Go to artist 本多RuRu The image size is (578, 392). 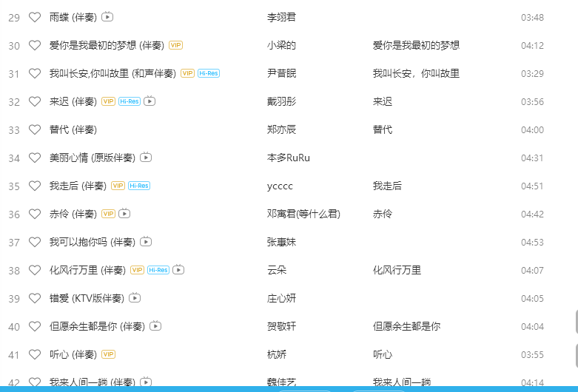click(288, 158)
